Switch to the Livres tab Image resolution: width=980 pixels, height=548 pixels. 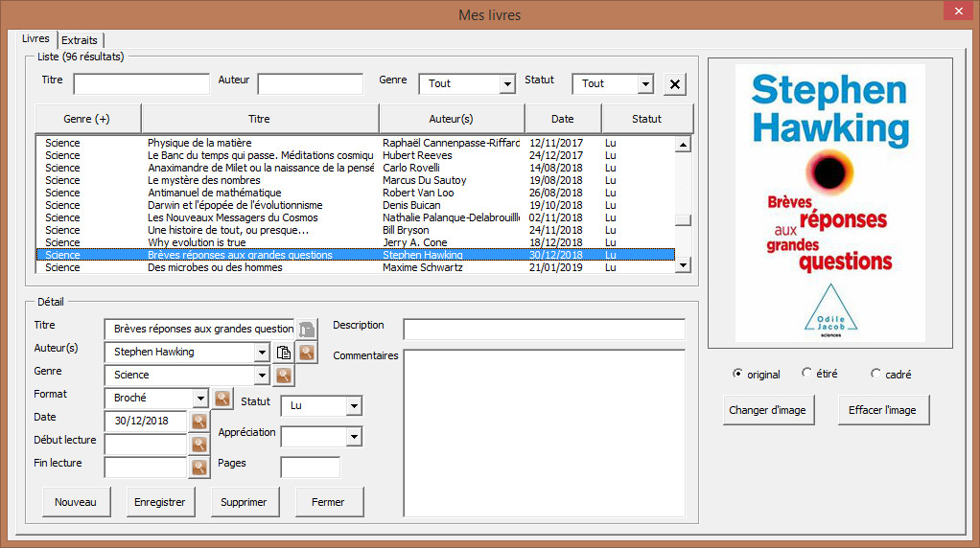[x=35, y=38]
